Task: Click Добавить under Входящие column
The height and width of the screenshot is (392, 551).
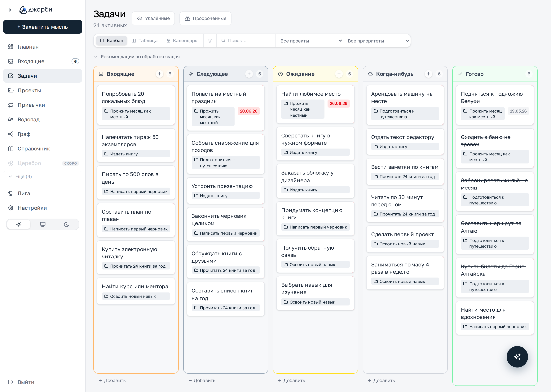Action: tap(112, 380)
